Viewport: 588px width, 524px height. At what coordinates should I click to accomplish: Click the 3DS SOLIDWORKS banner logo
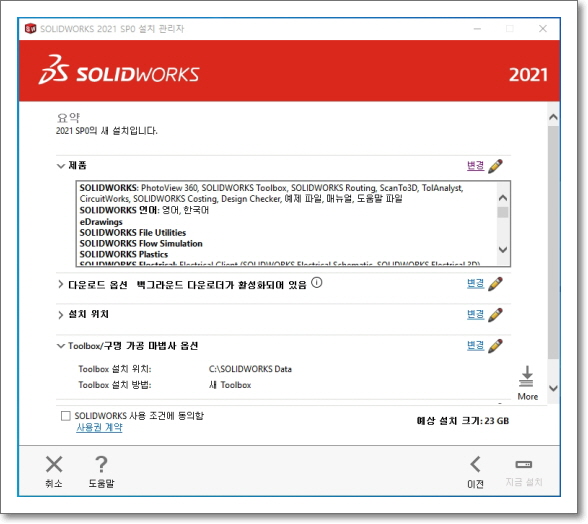119,71
